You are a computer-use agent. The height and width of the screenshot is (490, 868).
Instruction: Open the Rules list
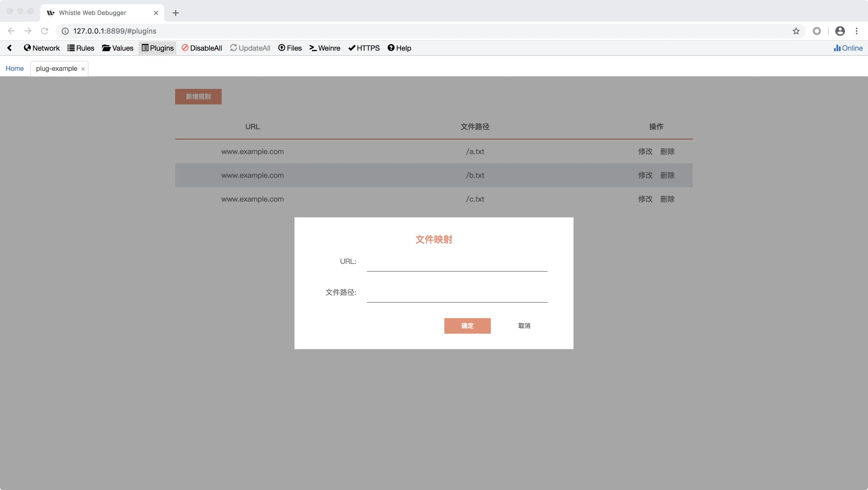[81, 48]
